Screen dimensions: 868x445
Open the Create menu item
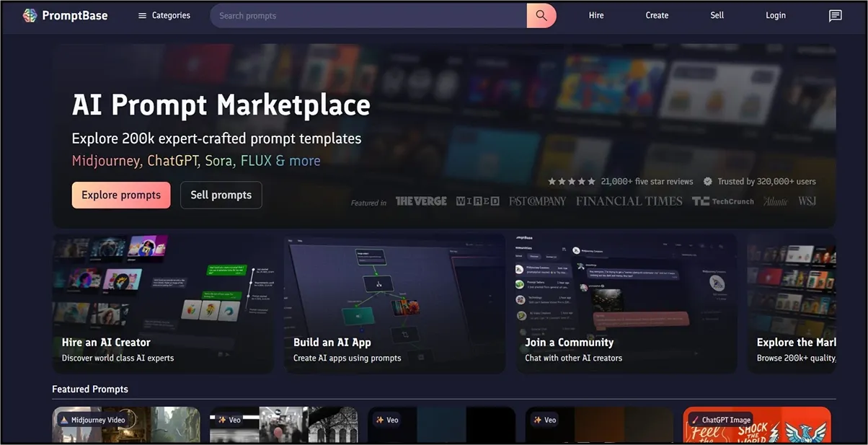(657, 15)
